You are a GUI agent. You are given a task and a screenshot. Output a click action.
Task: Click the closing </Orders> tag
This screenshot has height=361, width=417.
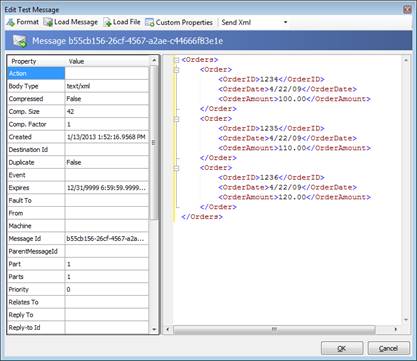[x=202, y=217]
